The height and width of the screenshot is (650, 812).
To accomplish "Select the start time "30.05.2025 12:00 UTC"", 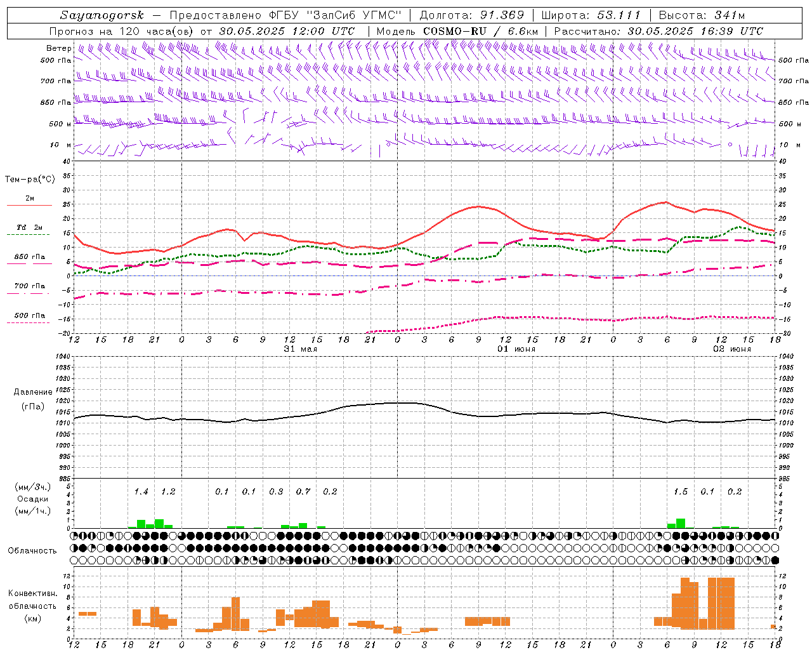I will pyautogui.click(x=287, y=31).
